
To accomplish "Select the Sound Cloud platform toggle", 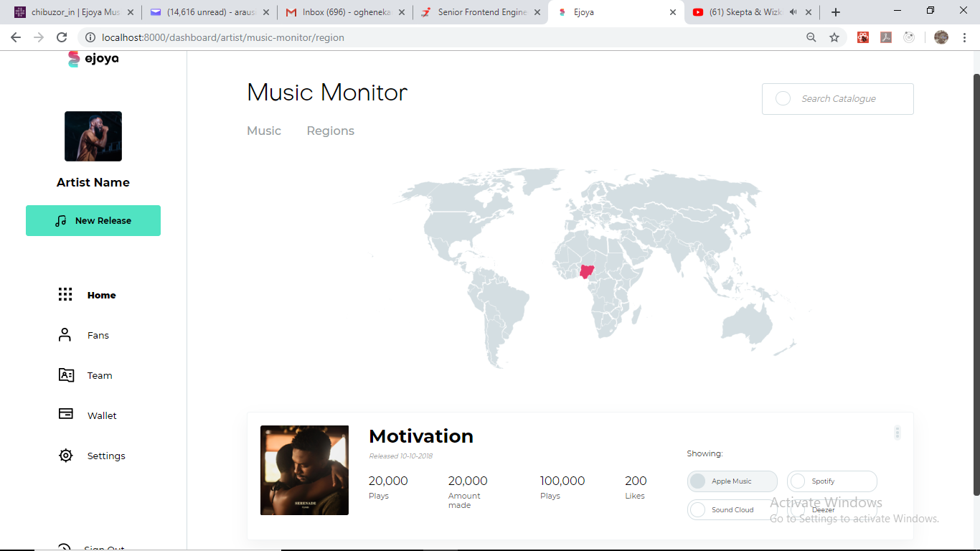I will [732, 510].
